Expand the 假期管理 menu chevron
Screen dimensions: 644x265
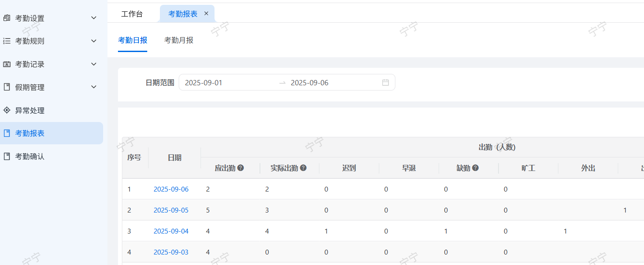(x=93, y=87)
